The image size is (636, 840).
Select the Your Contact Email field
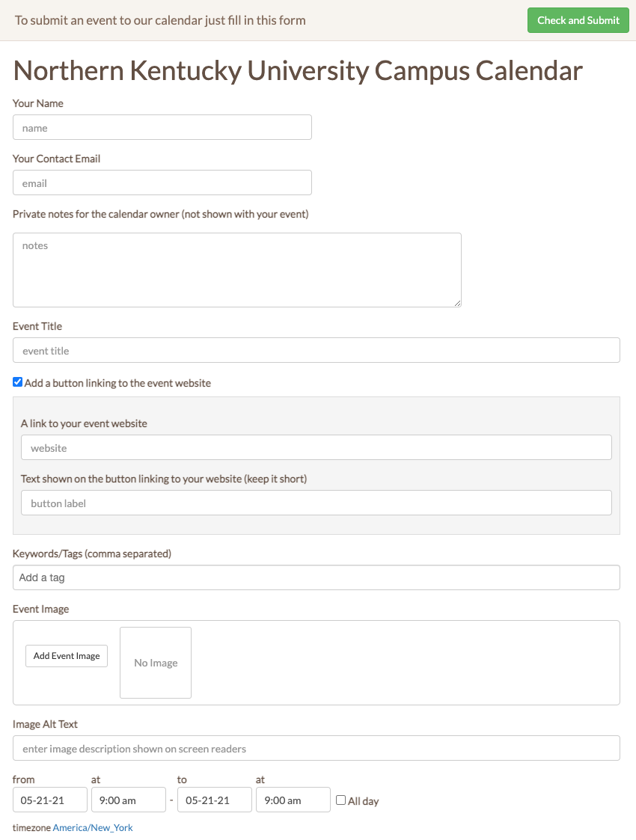coord(162,183)
